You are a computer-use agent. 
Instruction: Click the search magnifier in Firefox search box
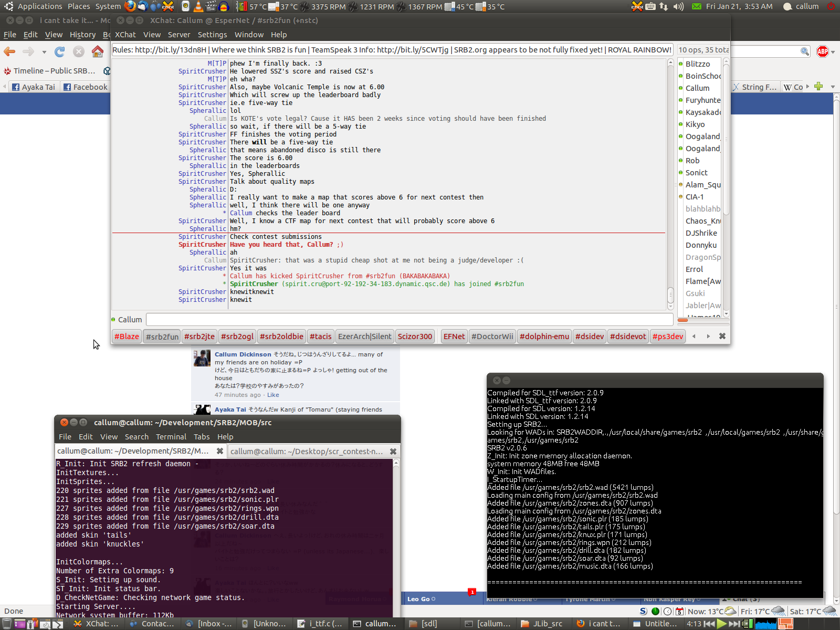point(805,51)
